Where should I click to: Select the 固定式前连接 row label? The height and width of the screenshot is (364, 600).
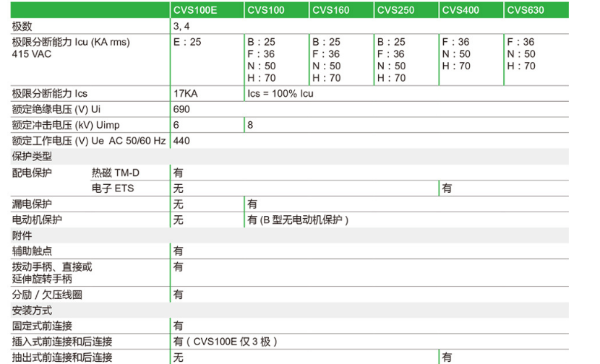42,326
